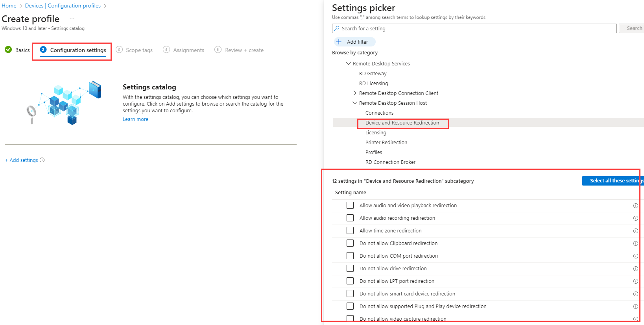Collapse Remote Desktop Session Host

coord(355,103)
